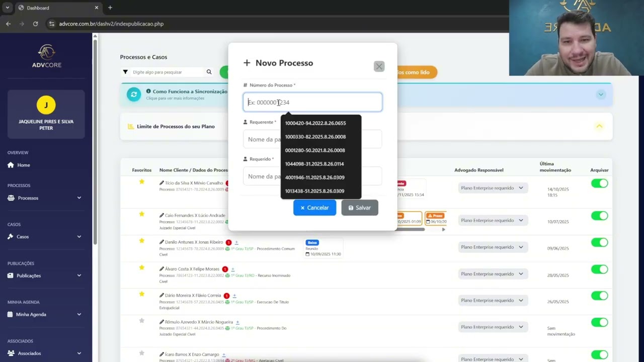
Task: Click the magnifying glass search icon
Action: point(209,72)
